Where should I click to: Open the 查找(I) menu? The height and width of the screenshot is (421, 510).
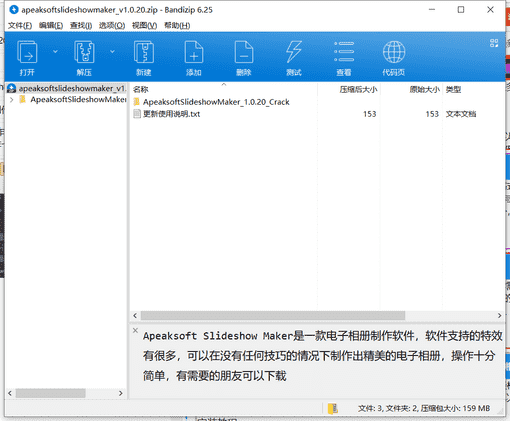click(x=81, y=25)
